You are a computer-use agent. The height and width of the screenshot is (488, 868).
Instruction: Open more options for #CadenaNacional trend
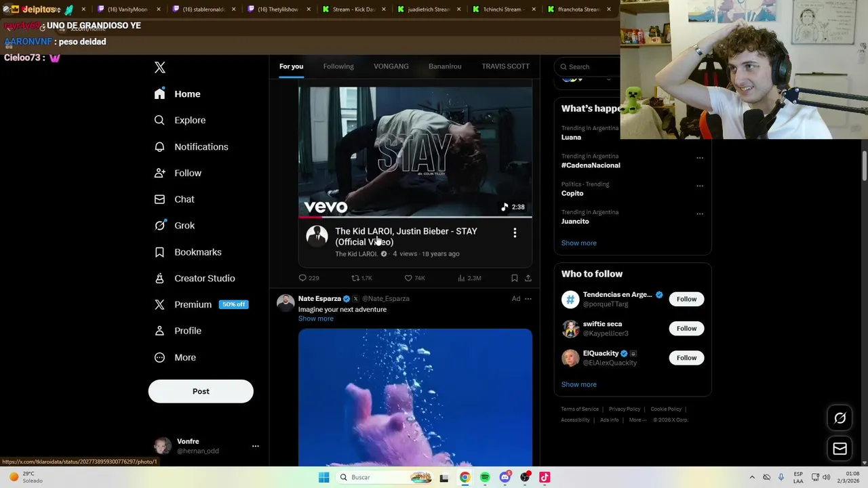700,158
